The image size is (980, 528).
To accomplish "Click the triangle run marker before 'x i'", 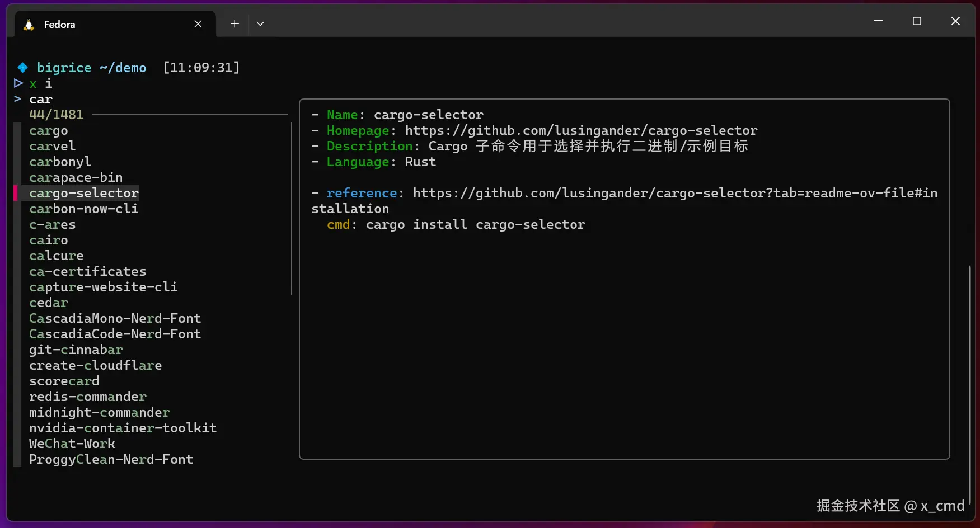I will [18, 83].
